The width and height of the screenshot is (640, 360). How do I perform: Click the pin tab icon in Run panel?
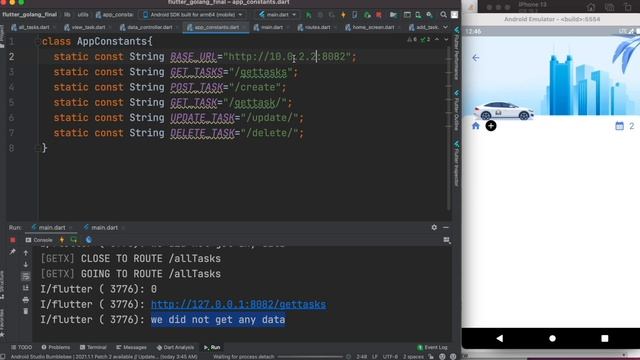tap(13, 252)
